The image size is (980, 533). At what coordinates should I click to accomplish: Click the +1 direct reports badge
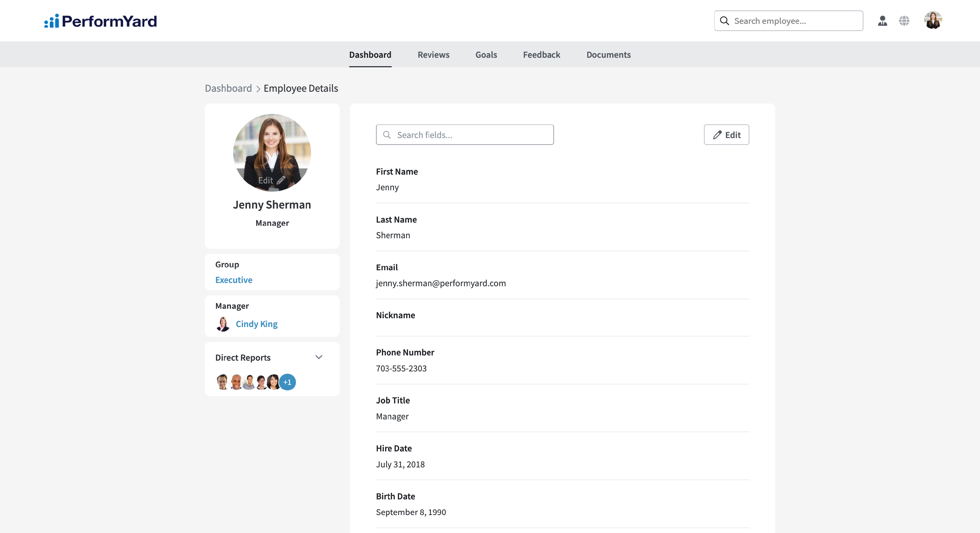click(287, 382)
